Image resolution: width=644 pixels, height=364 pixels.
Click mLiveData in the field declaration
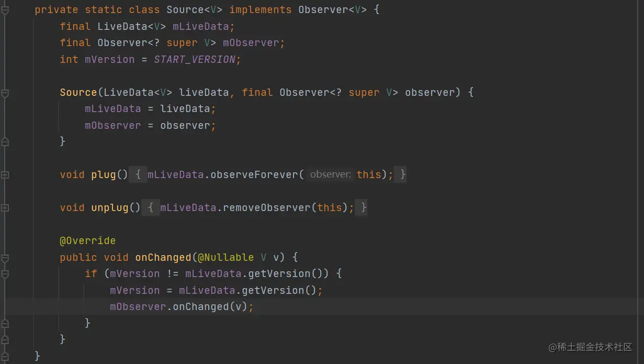[201, 27]
